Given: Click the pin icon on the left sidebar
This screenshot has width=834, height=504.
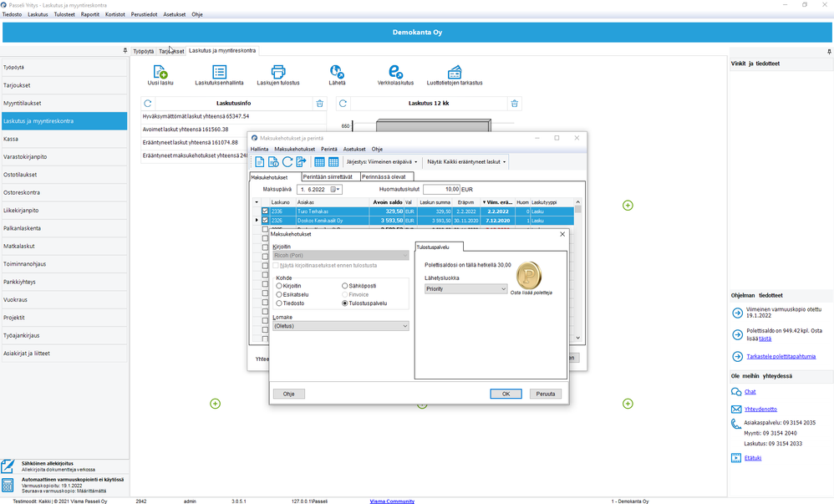Looking at the screenshot, I should coord(125,50).
